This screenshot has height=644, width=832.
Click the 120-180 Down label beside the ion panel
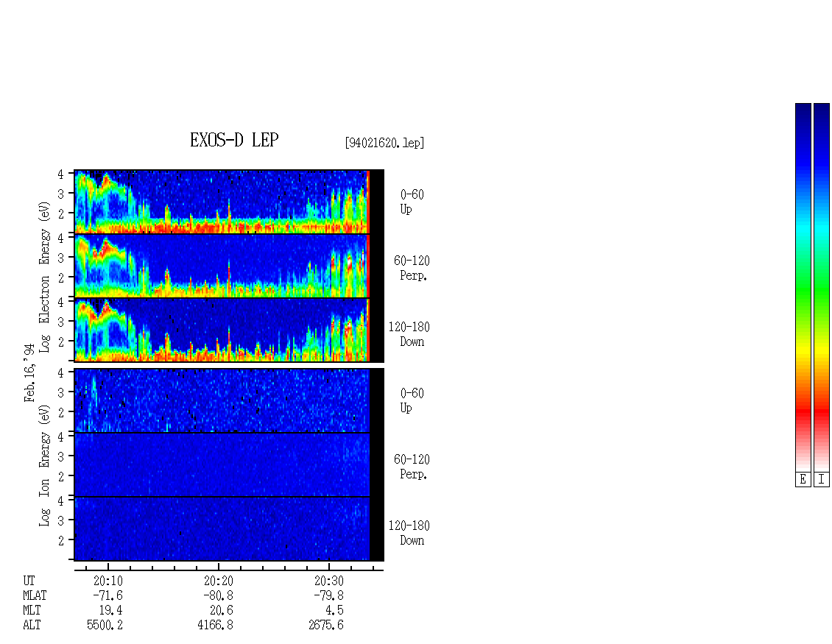point(409,534)
